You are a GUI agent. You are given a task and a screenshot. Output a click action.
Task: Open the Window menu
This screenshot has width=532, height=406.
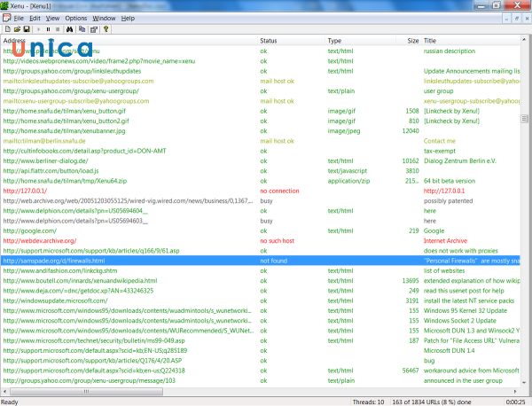(x=104, y=18)
